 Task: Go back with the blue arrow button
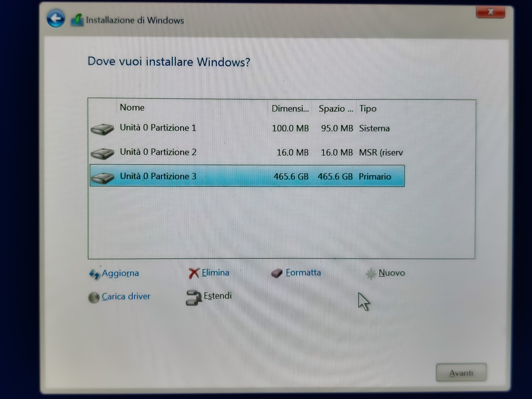tap(56, 19)
